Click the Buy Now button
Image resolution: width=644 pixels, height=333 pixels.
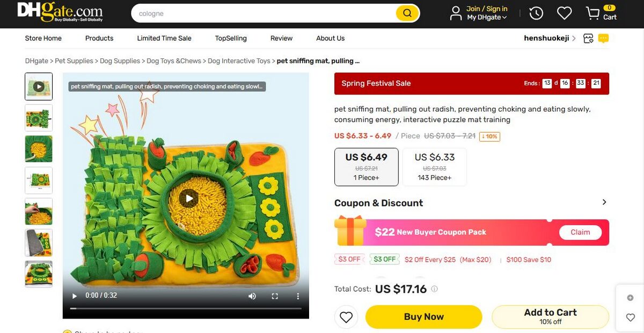click(423, 317)
